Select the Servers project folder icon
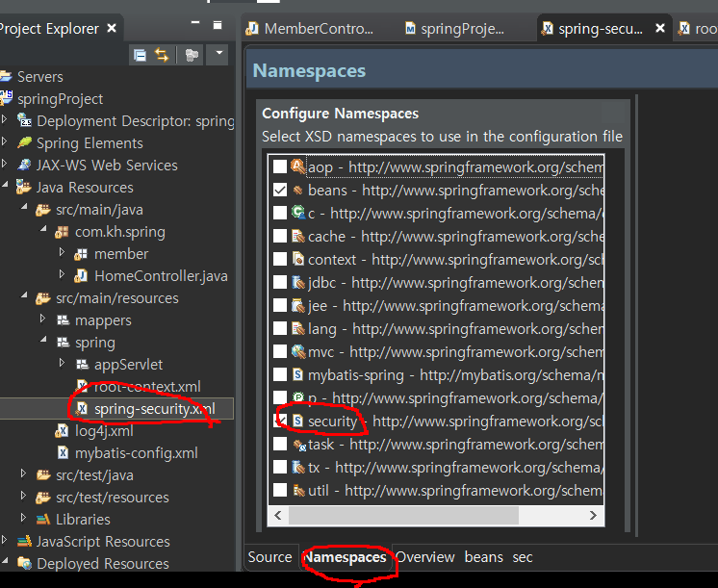Screen dimensions: 718x588 6,76
